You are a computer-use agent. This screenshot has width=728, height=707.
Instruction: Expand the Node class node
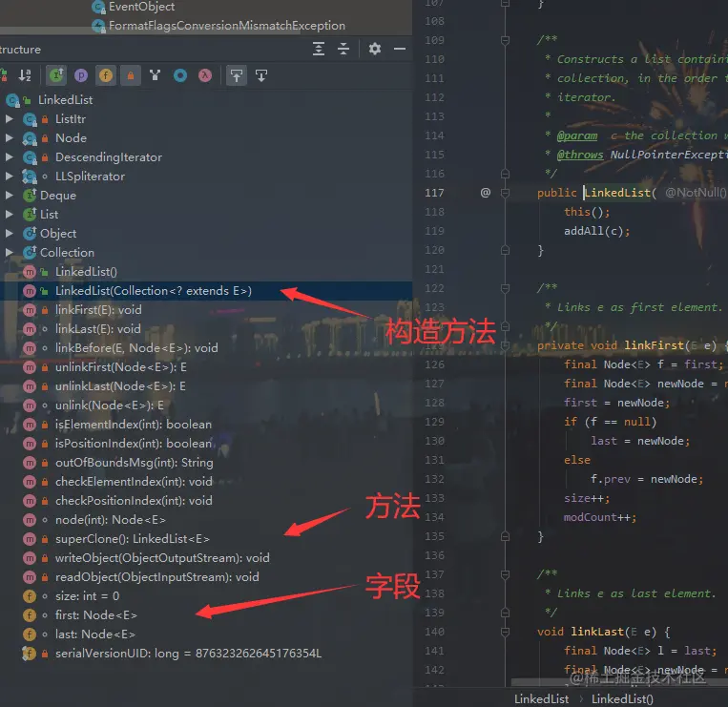(x=9, y=138)
